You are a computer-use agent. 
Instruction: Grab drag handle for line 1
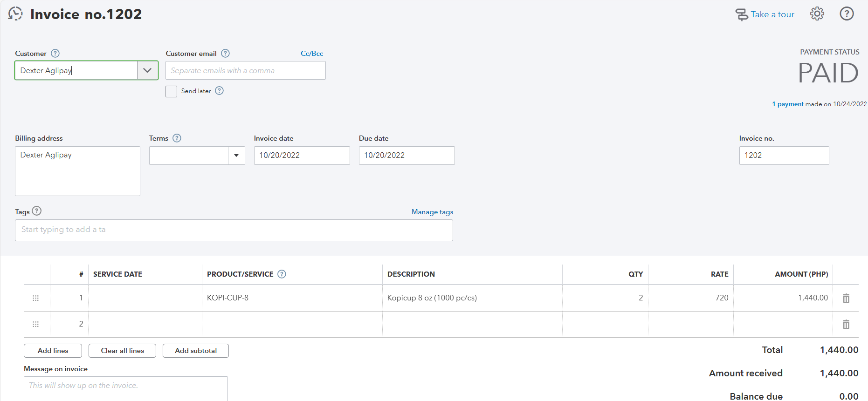[x=35, y=298]
